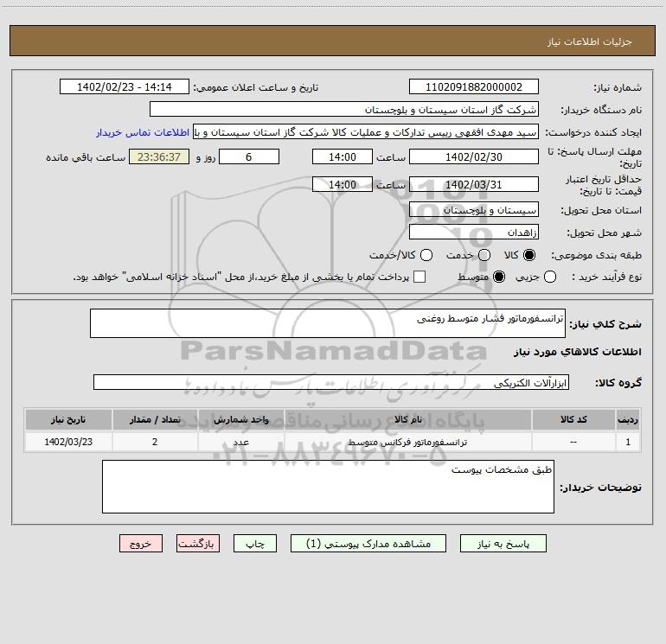Click the تعداد / مقدار column header

click(155, 419)
